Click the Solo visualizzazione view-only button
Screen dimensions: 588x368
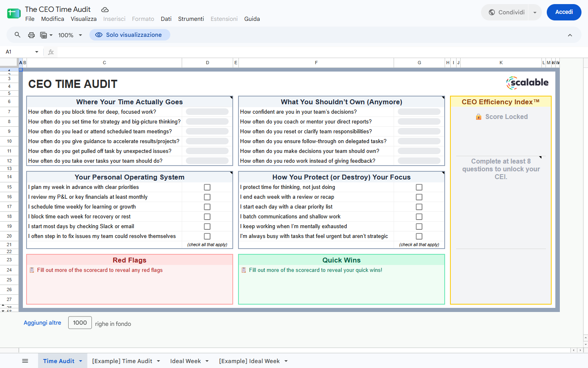tap(130, 35)
